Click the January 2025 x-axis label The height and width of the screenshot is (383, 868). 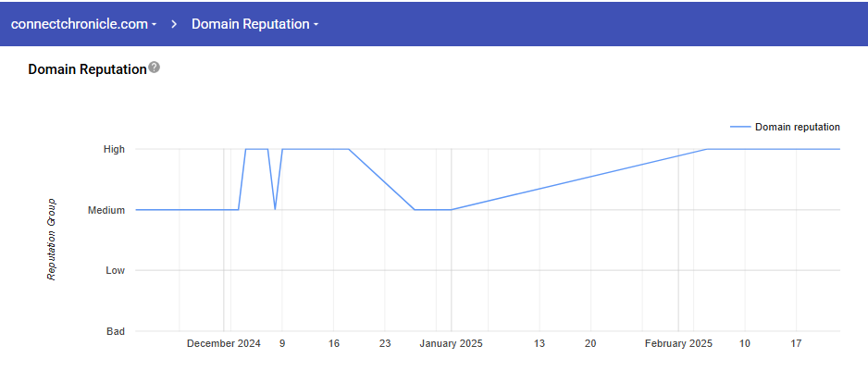click(451, 344)
